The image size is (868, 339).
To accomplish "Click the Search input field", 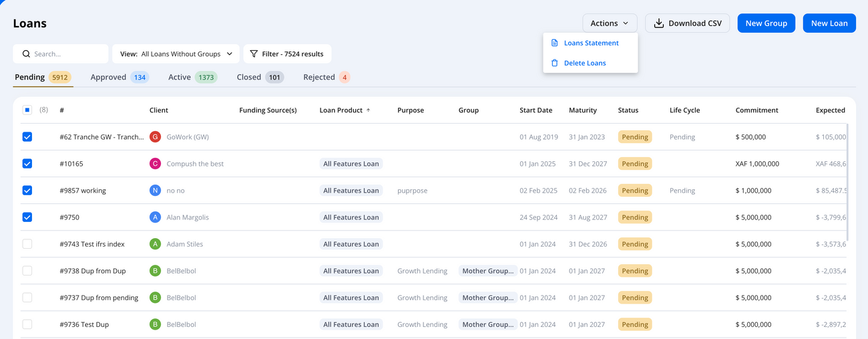I will coord(61,53).
